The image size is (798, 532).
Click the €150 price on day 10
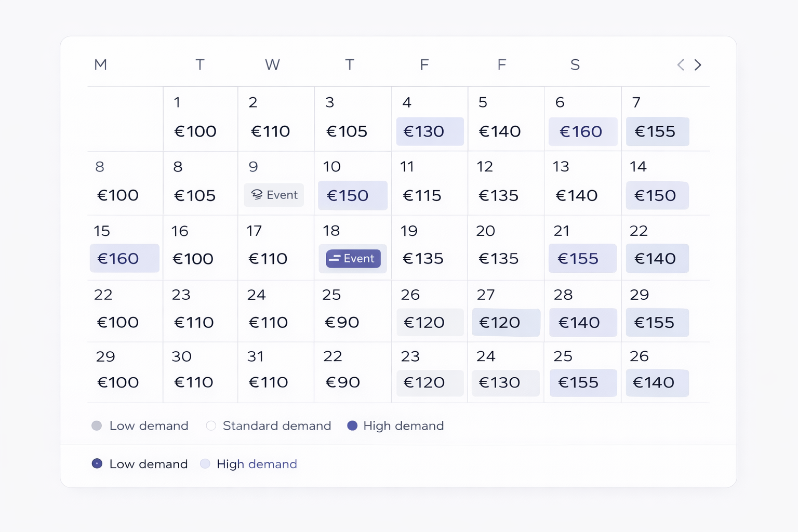(353, 195)
